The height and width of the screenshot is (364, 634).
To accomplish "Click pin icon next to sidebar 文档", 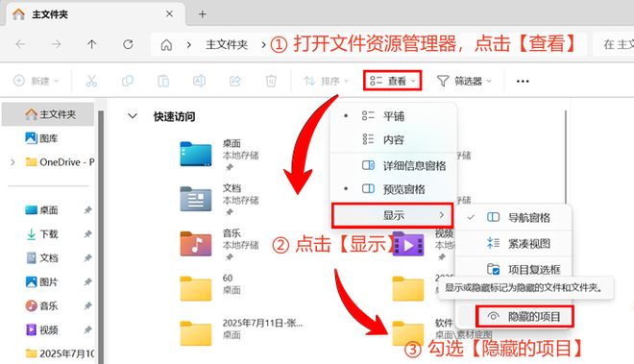I will tap(87, 258).
